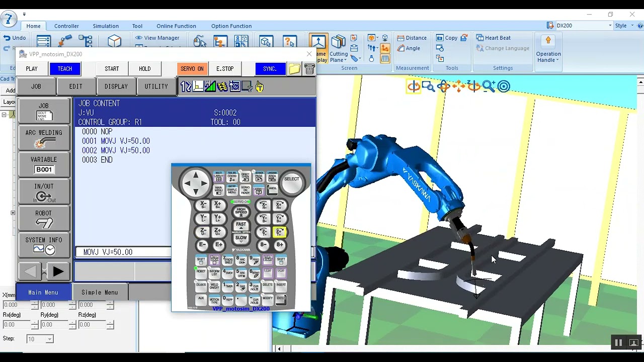Open the EDIT menu on the pendant
Screen dimensions: 644x362
pyautogui.click(x=75, y=86)
